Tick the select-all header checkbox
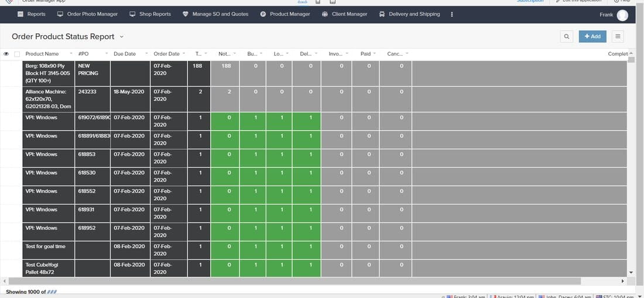644x298 pixels. 17,54
